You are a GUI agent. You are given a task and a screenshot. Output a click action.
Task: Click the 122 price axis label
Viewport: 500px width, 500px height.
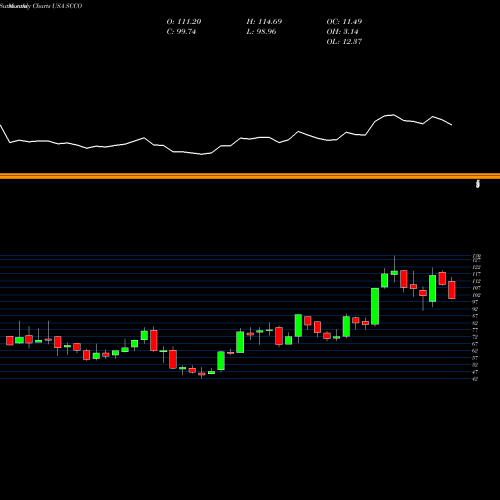(476, 267)
